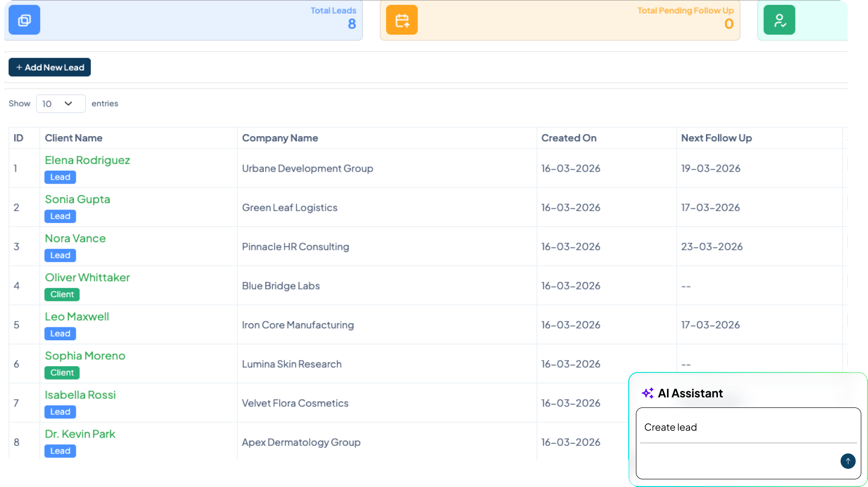Screen dimensions: 868x487
Task: Click the green person-check icon on right card
Action: 779,20
